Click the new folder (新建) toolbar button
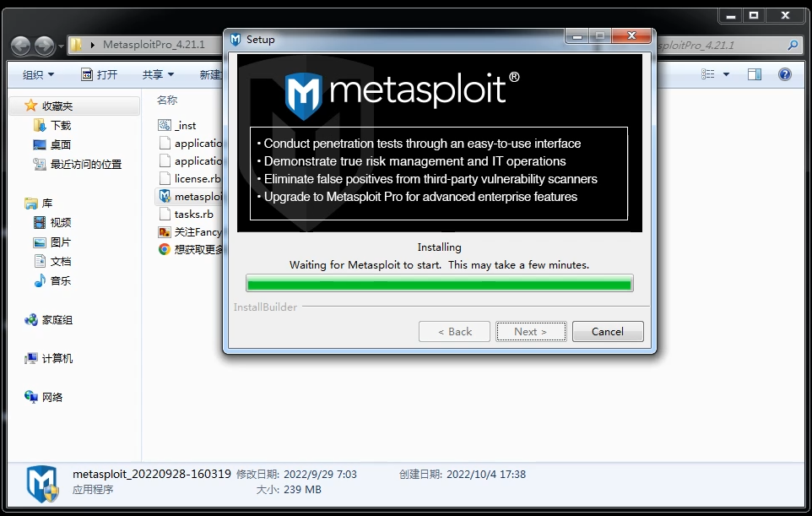 tap(210, 74)
